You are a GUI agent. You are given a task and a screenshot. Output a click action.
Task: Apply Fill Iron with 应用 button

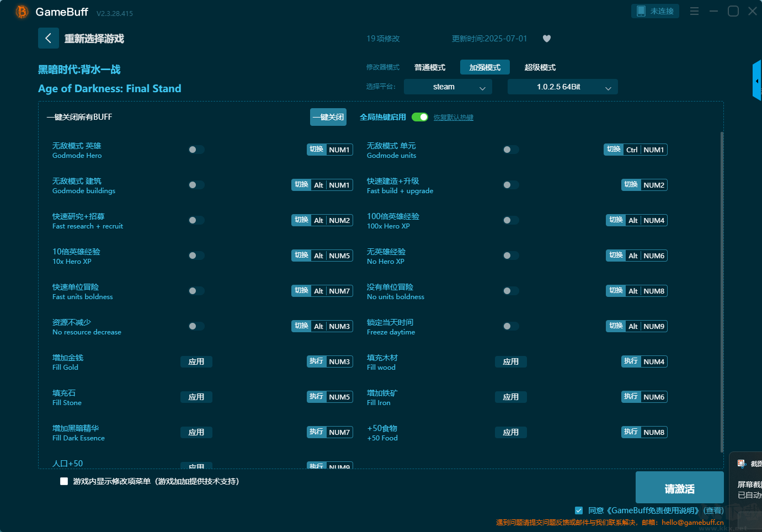click(511, 397)
